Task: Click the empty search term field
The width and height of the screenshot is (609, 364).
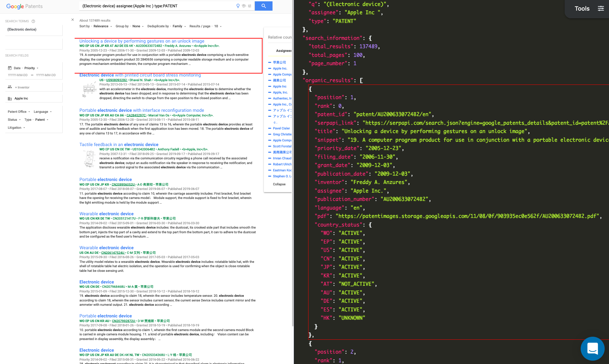Action: (34, 44)
